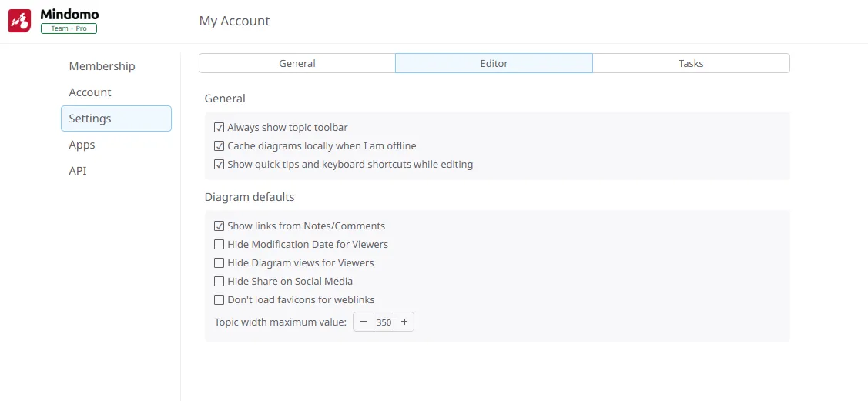The image size is (868, 401).
Task: Toggle Show quick tips and keyboard shortcuts
Action: pos(220,165)
